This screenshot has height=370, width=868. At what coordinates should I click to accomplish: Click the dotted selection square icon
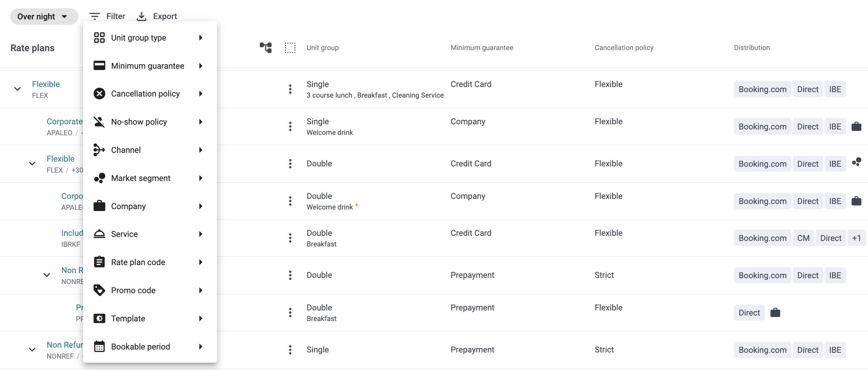tap(290, 48)
